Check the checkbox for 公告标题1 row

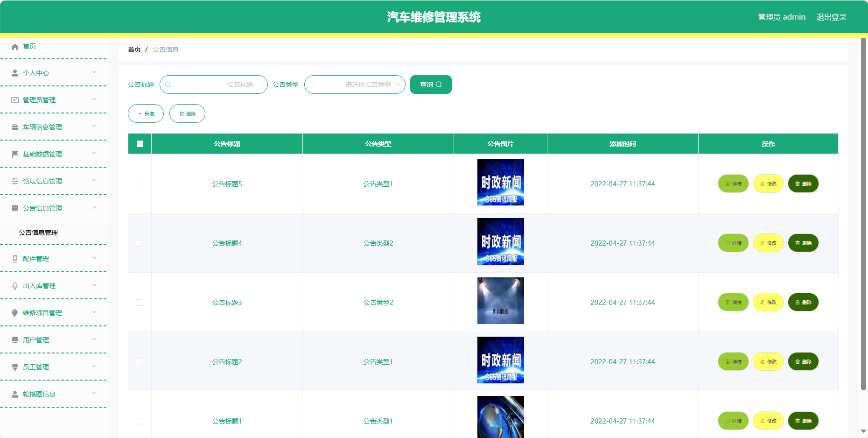click(139, 421)
